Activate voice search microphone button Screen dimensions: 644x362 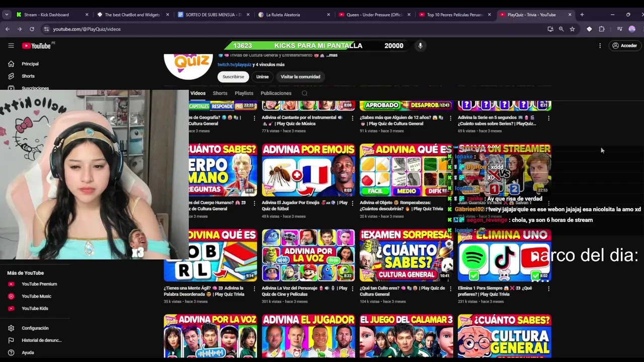(x=420, y=46)
